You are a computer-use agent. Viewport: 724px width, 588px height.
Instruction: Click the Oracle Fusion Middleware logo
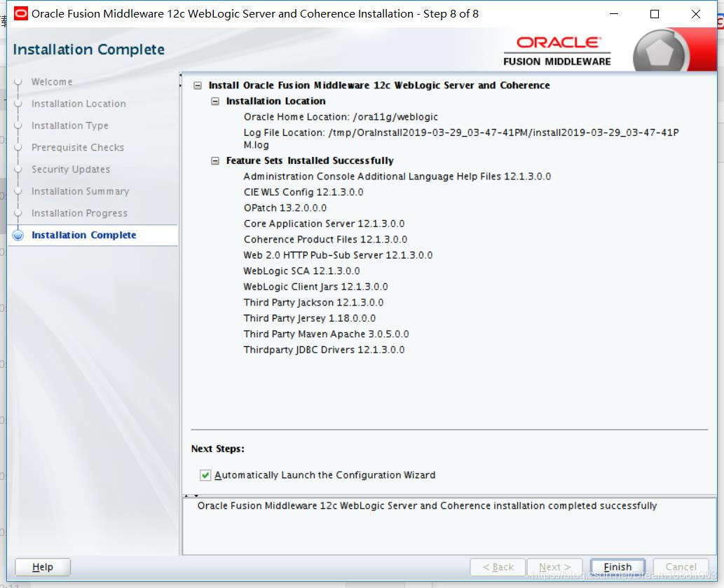click(x=557, y=51)
